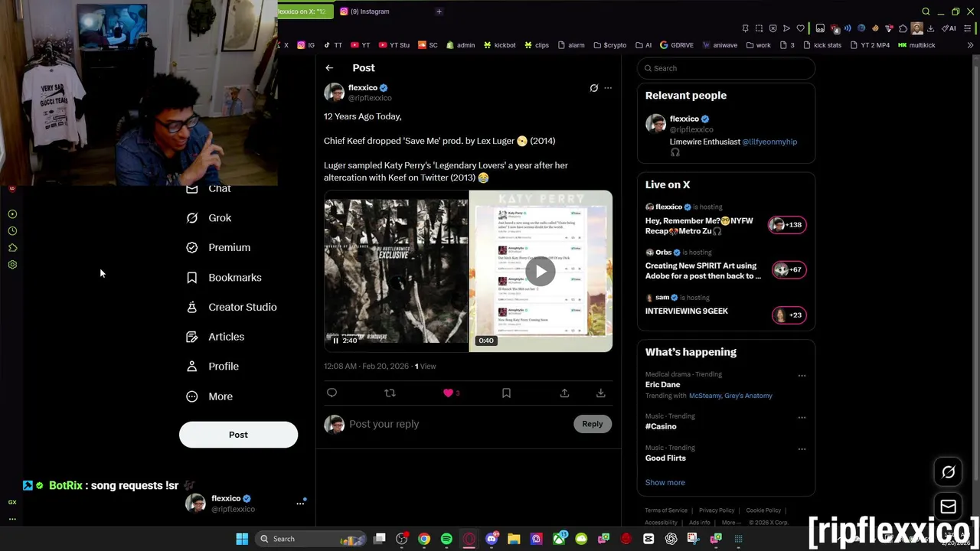Click the 'Post your reply' field
The width and height of the screenshot is (980, 551).
459,424
